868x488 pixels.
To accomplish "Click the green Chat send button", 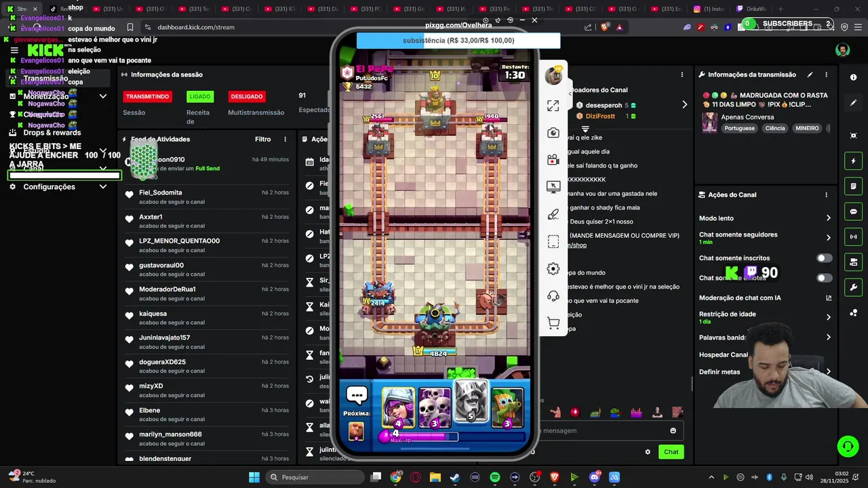I will 671,452.
